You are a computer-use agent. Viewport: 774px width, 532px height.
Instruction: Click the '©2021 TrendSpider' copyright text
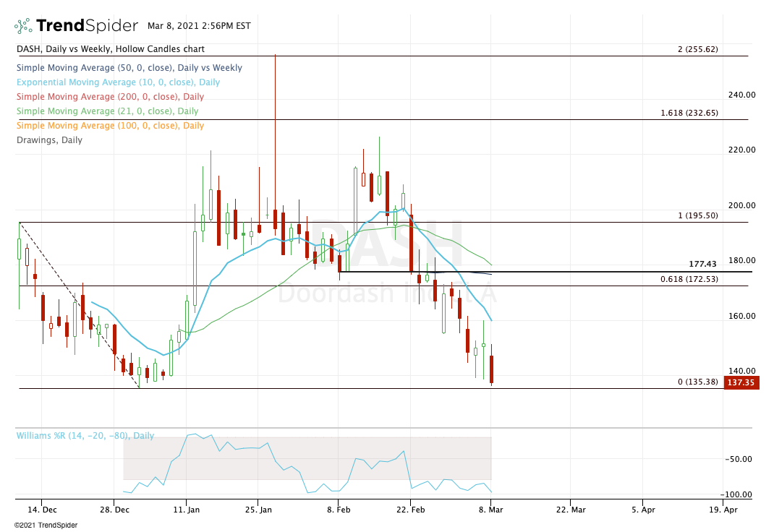tap(46, 525)
